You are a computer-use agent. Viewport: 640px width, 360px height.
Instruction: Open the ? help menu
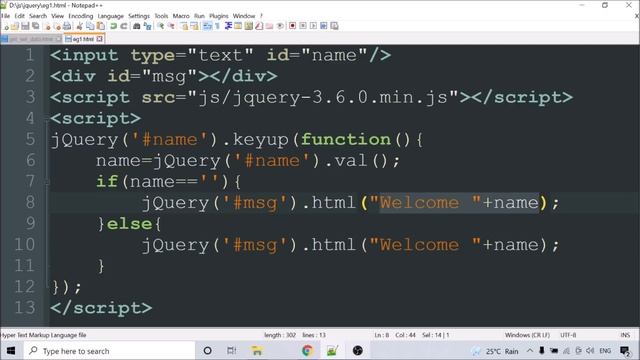tap(261, 16)
